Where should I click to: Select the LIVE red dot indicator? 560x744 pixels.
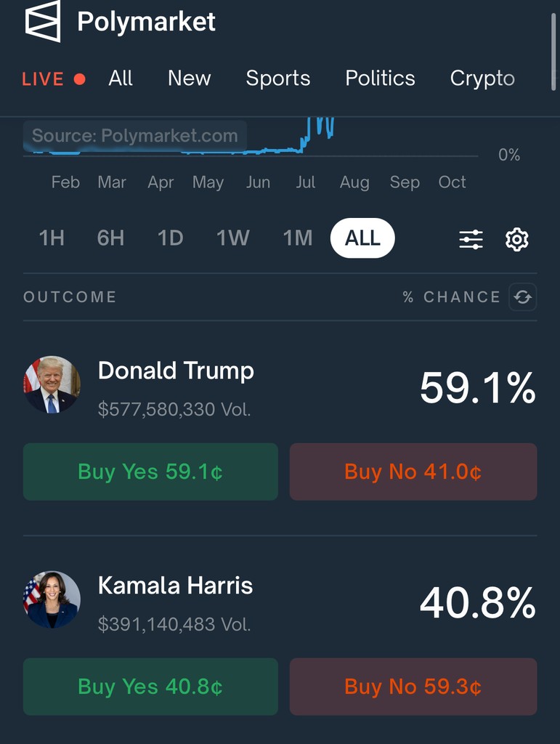(80, 78)
